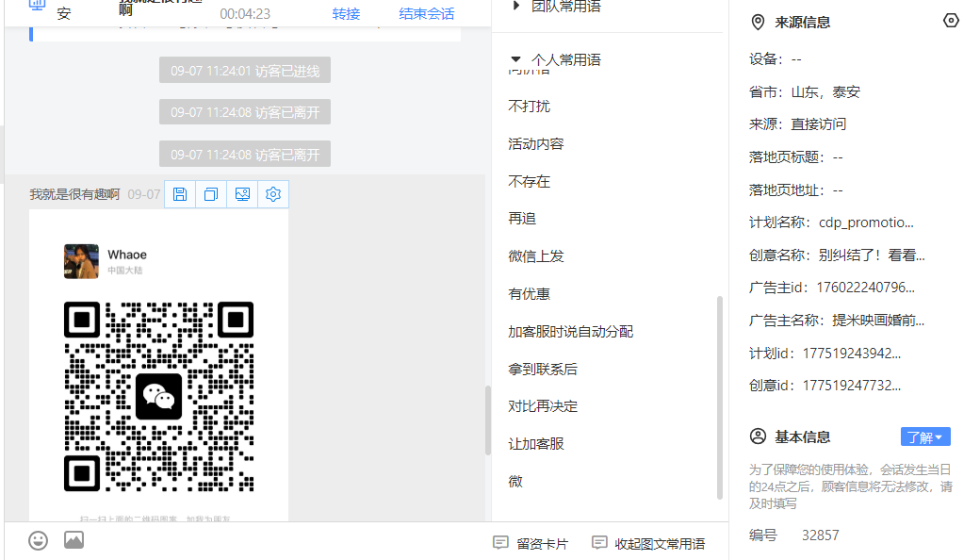Click the person icon beside 基本信息
The height and width of the screenshot is (560, 980).
(x=758, y=436)
